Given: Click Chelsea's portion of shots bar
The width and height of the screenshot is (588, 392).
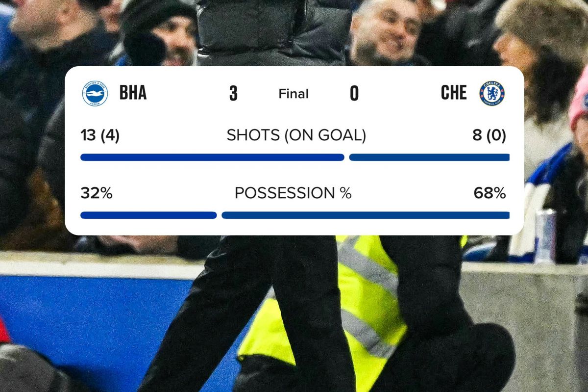Looking at the screenshot, I should coord(429,157).
